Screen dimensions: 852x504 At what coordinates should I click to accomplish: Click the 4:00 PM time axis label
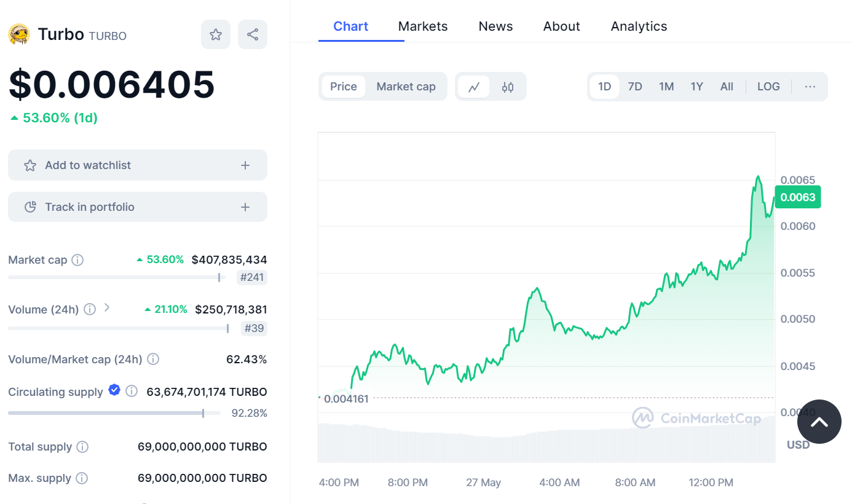click(339, 482)
